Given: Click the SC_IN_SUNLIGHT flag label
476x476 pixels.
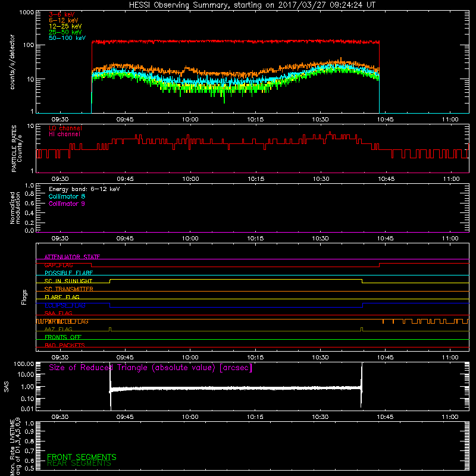Looking at the screenshot, I should [68, 281].
